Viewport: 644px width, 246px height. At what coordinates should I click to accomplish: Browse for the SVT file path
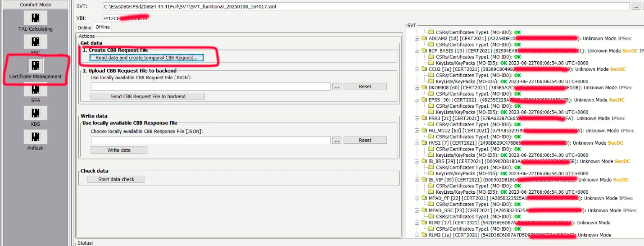coord(636,6)
